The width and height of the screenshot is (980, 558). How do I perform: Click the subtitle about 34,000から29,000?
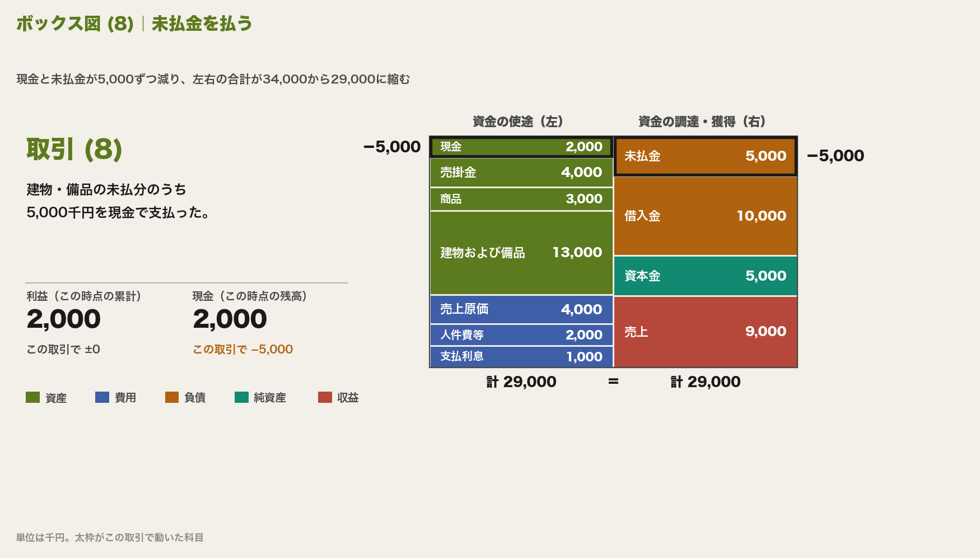point(213,79)
